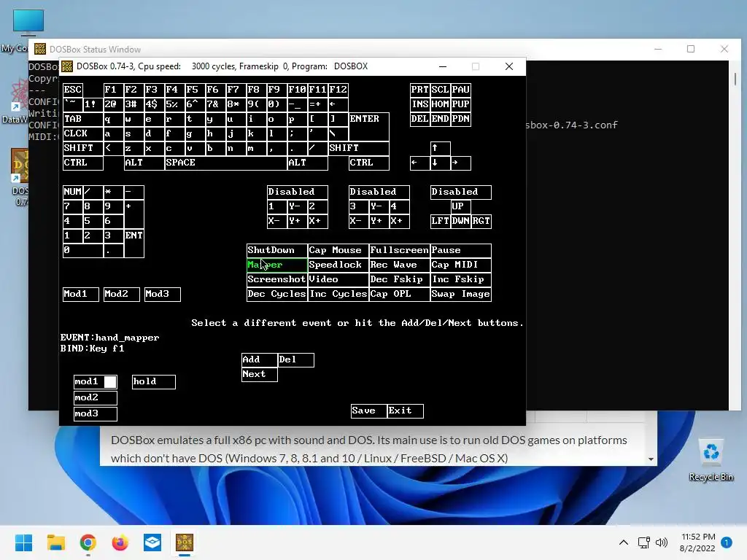Click the DOSBox Status Window scrollbar
747x560 pixels.
point(735,79)
